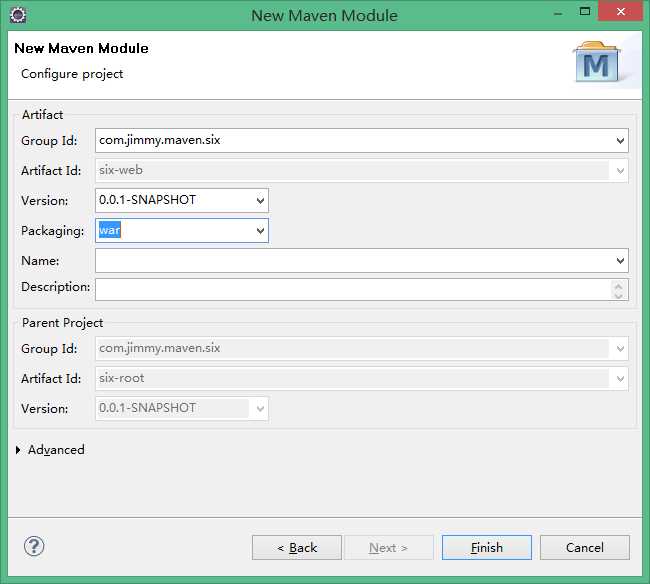Click the Finish button
The image size is (650, 584).
point(487,548)
